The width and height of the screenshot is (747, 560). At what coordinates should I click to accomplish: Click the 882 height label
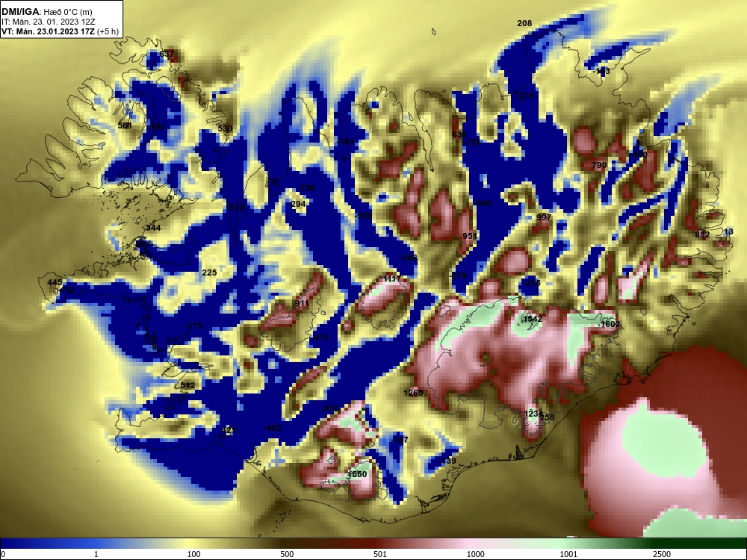[x=702, y=234]
